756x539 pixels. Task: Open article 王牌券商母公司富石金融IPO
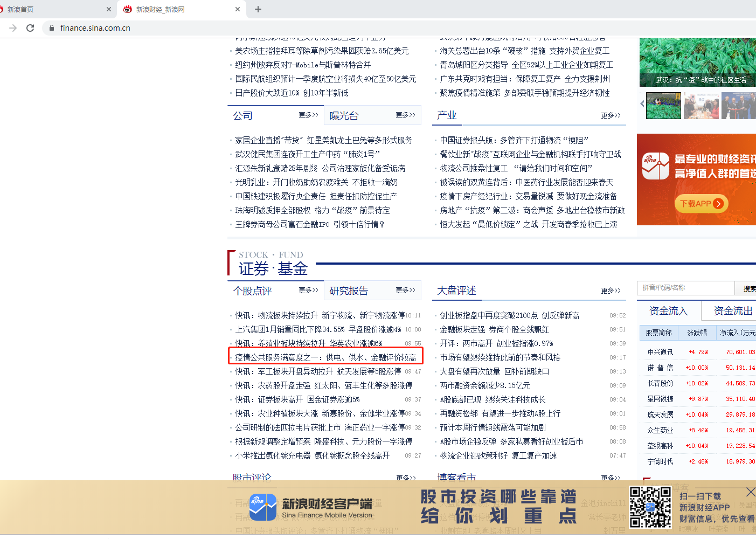(309, 224)
